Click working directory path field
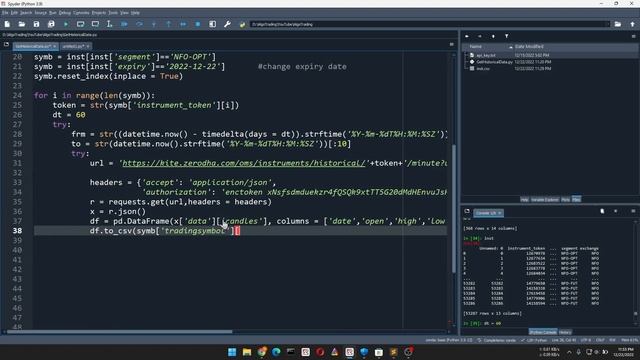This screenshot has width=640, height=360. point(429,24)
